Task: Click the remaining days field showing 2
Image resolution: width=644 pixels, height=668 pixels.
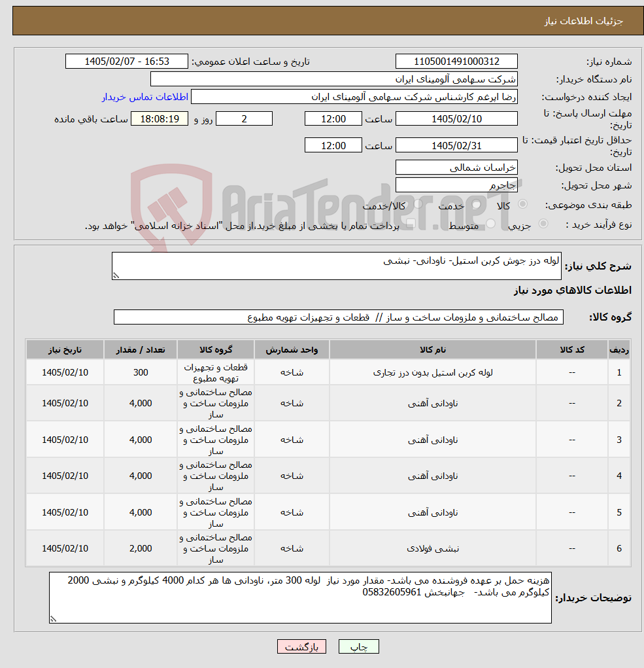Action: (244, 119)
